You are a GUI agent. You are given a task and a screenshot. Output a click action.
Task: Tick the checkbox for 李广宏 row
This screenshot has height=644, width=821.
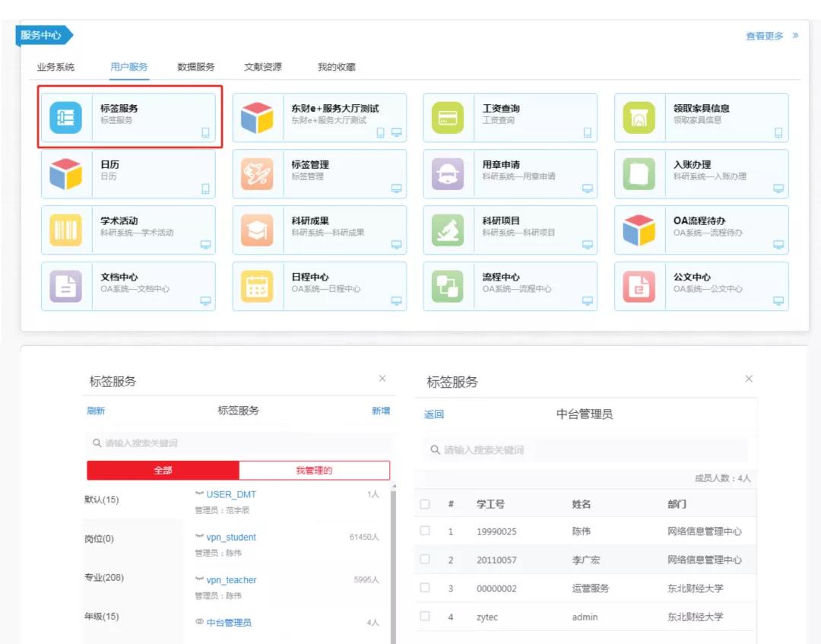click(x=425, y=560)
